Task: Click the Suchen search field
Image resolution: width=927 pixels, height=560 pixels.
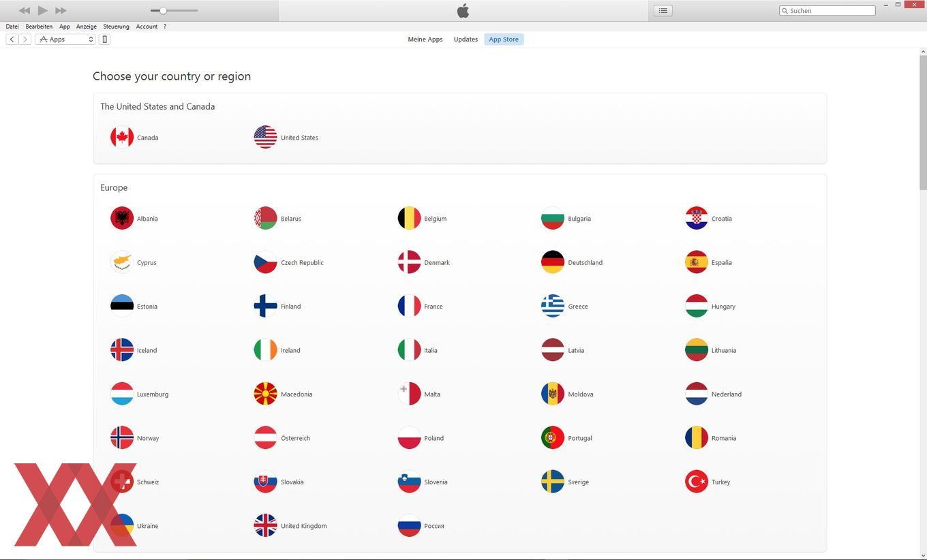Action: pyautogui.click(x=827, y=11)
